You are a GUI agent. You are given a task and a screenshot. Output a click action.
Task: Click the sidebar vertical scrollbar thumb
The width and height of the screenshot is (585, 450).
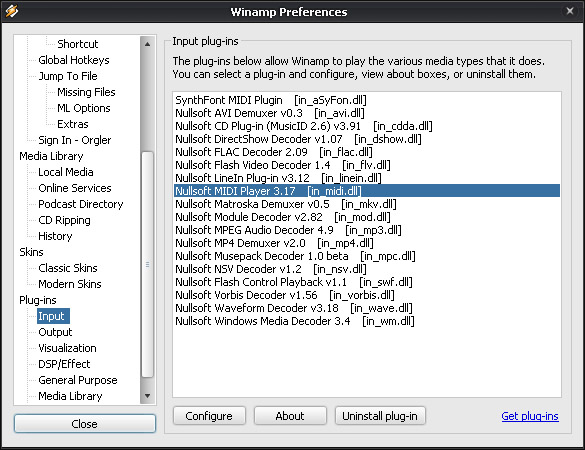147,265
